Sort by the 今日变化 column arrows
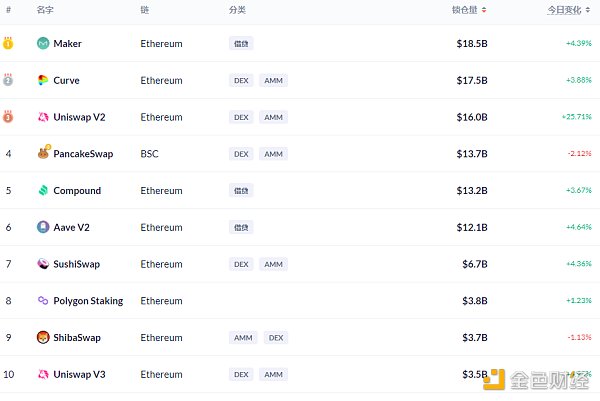Image resolution: width=600 pixels, height=401 pixels. [588, 10]
